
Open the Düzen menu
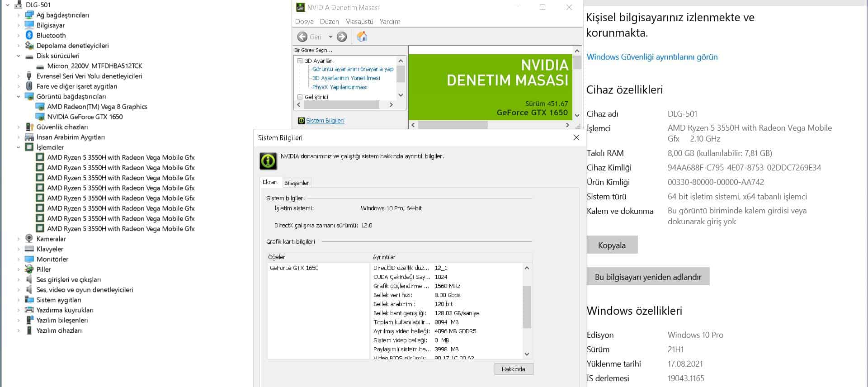pyautogui.click(x=329, y=22)
